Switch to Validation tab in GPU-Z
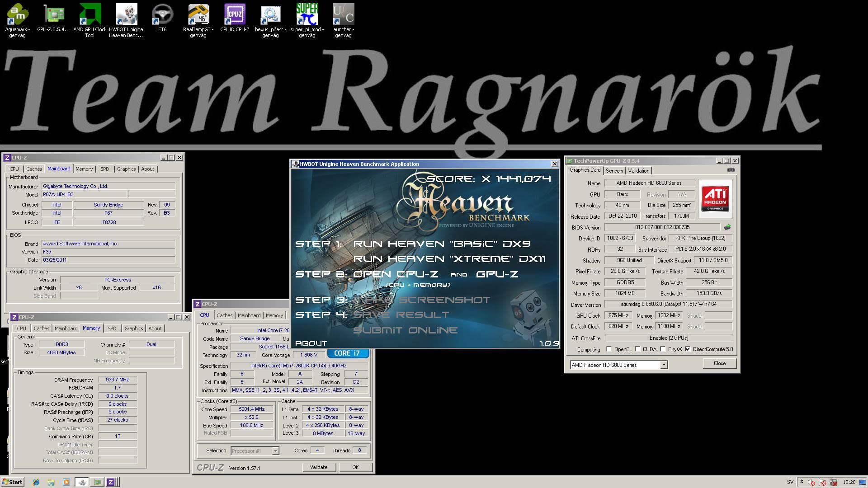The image size is (868, 488). (639, 170)
